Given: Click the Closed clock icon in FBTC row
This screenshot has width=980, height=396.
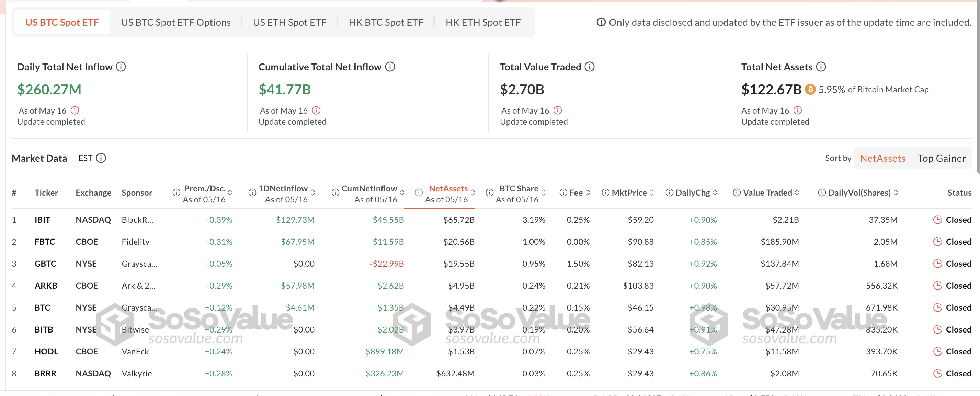Looking at the screenshot, I should pyautogui.click(x=938, y=242).
